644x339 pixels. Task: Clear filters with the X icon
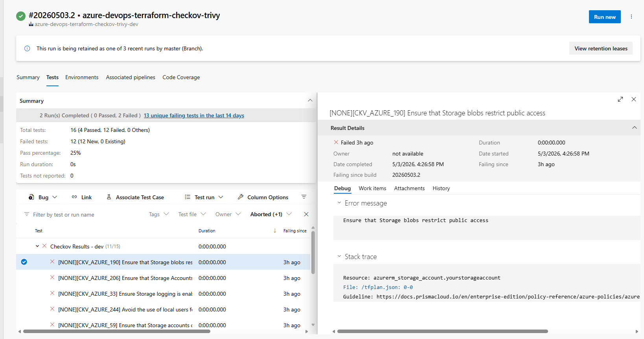(306, 214)
